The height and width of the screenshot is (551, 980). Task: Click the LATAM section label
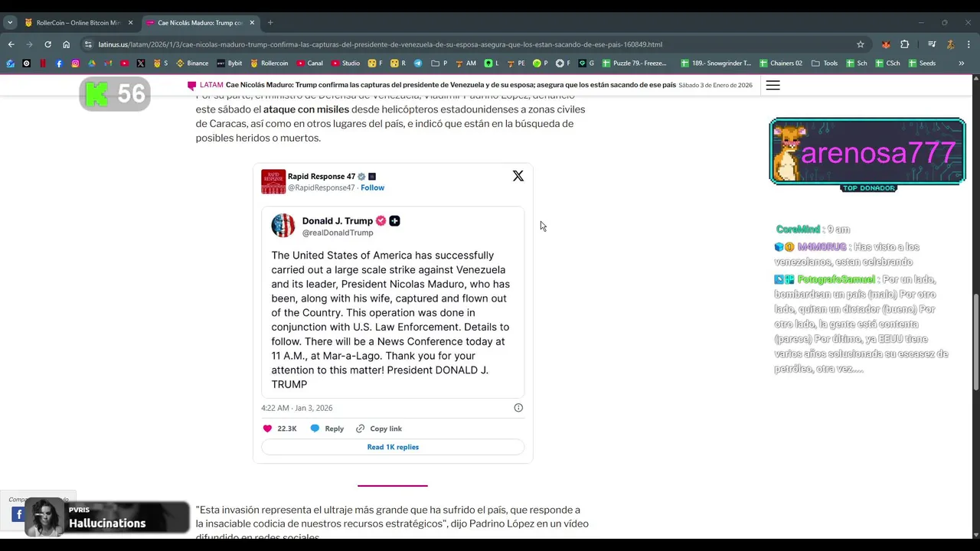tap(211, 85)
